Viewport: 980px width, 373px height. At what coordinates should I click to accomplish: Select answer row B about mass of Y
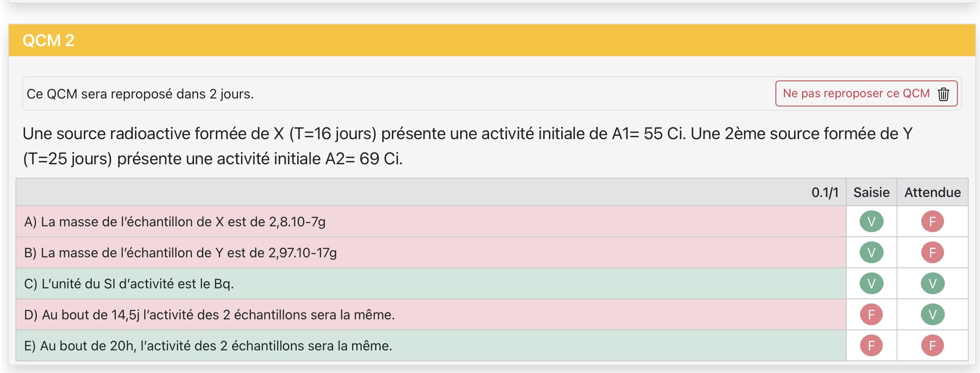tap(180, 253)
